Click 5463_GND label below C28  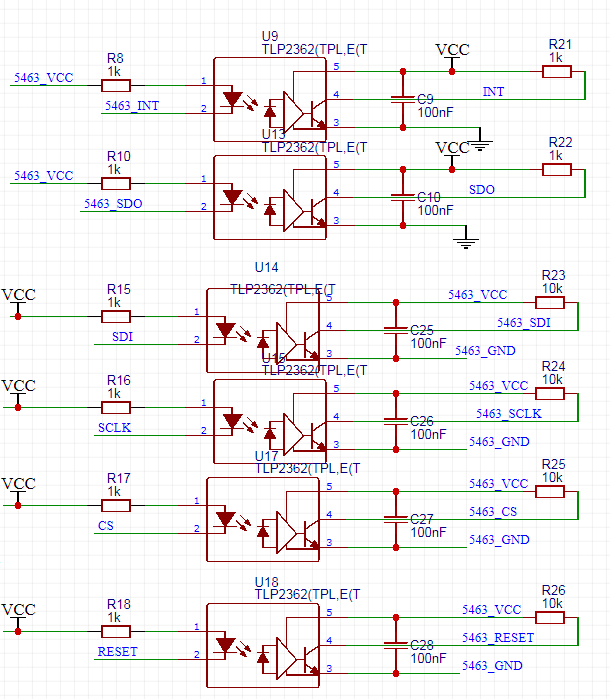[x=492, y=666]
